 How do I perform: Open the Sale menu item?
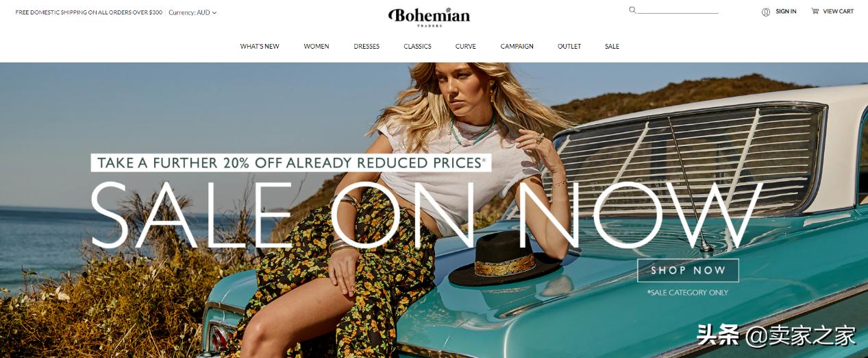(612, 47)
